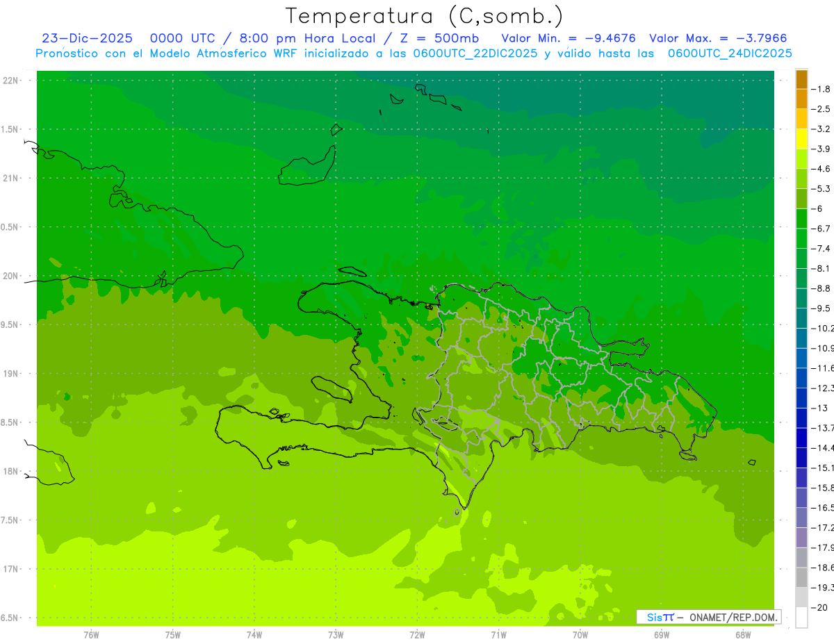
Task: Click the "72W" longitude label
Action: tap(417, 636)
